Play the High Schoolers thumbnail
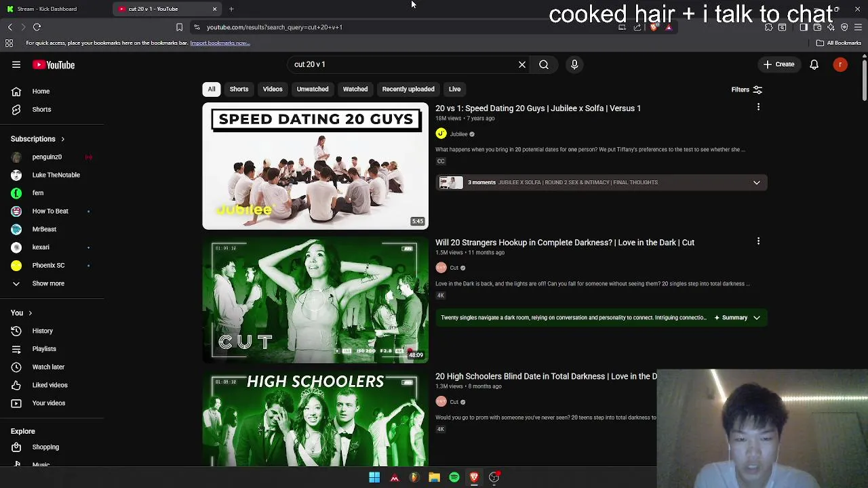The height and width of the screenshot is (488, 868). pyautogui.click(x=315, y=418)
